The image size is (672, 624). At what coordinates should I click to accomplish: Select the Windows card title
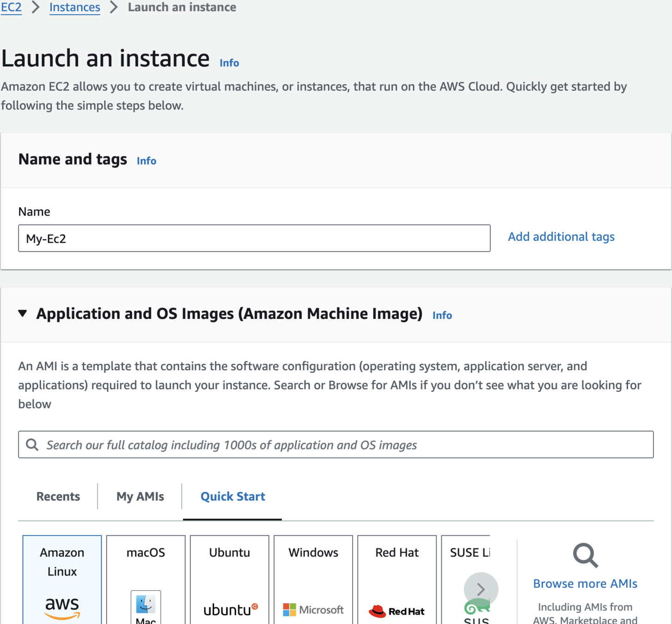pyautogui.click(x=313, y=552)
